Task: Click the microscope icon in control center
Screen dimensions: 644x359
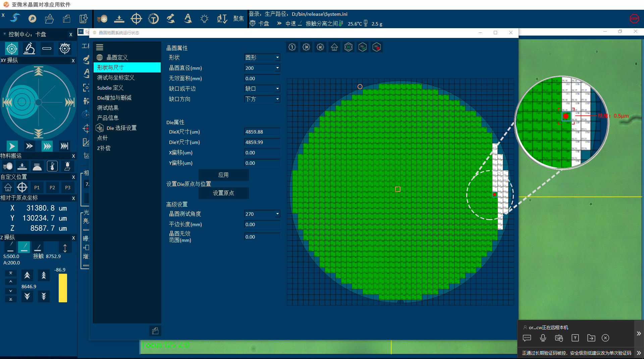Action: (29, 49)
